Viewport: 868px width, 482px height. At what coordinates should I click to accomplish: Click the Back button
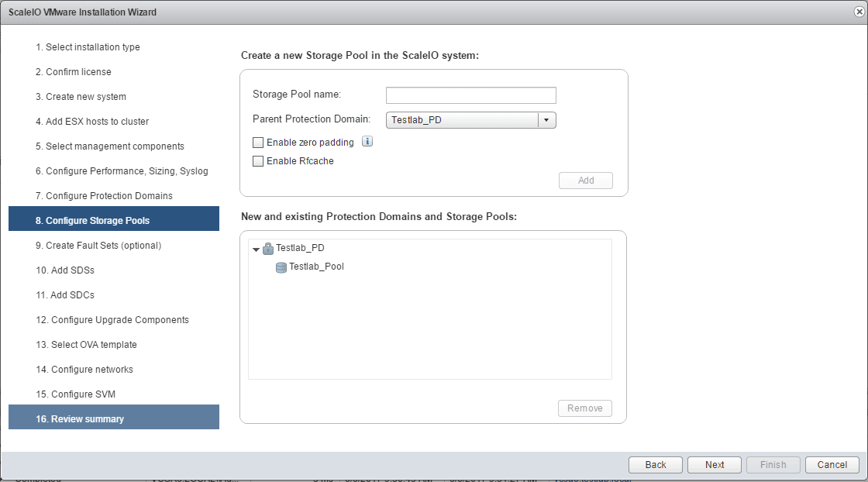(x=656, y=465)
